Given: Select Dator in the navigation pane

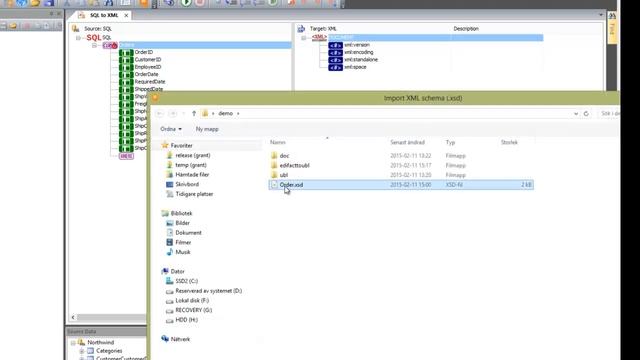Looking at the screenshot, I should pos(177,271).
